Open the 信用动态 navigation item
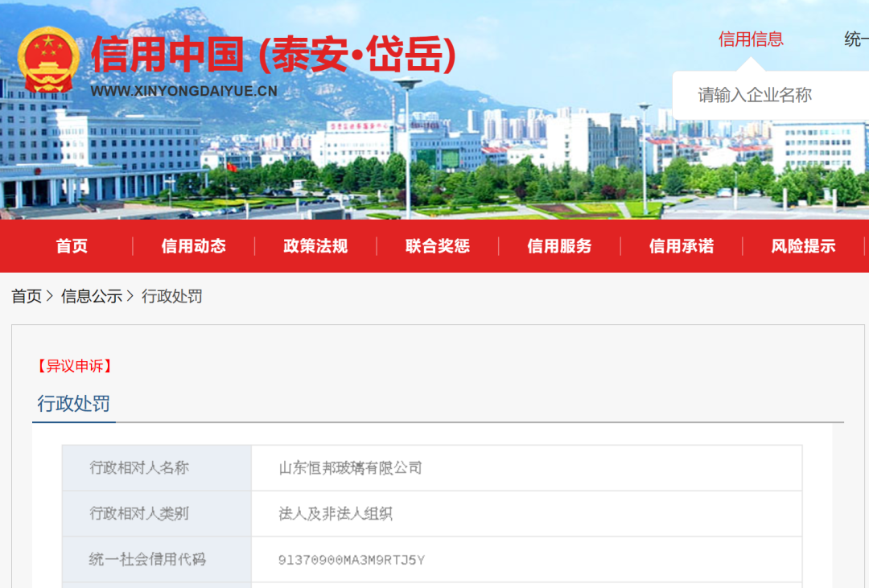The width and height of the screenshot is (869, 588). click(x=193, y=246)
